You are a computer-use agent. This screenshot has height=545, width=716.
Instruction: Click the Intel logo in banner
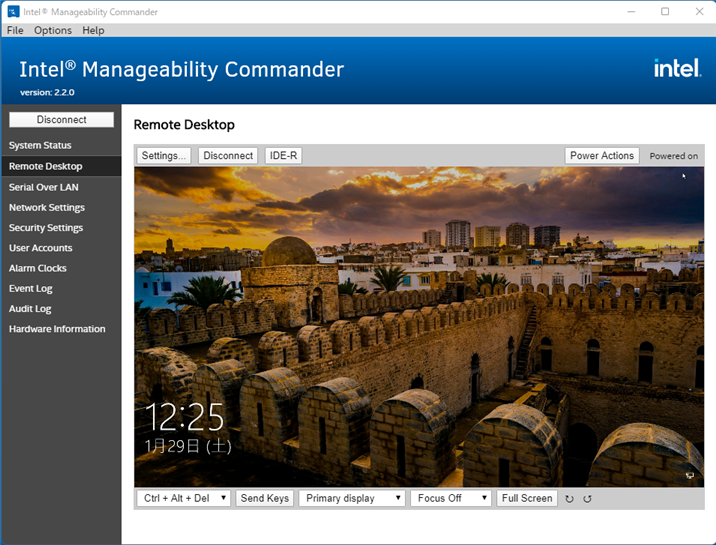click(x=677, y=68)
